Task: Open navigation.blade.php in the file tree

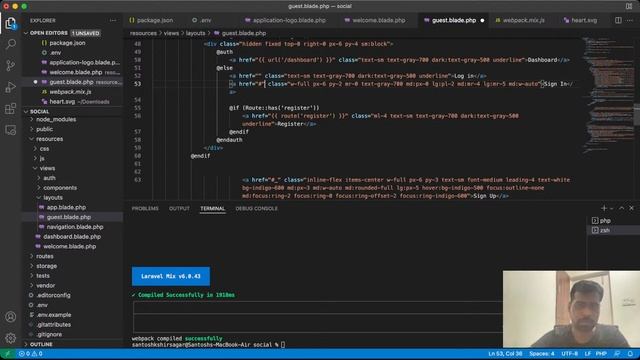Action: click(x=75, y=227)
